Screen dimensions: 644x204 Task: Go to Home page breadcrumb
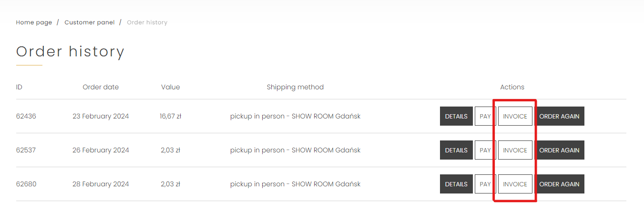(34, 22)
